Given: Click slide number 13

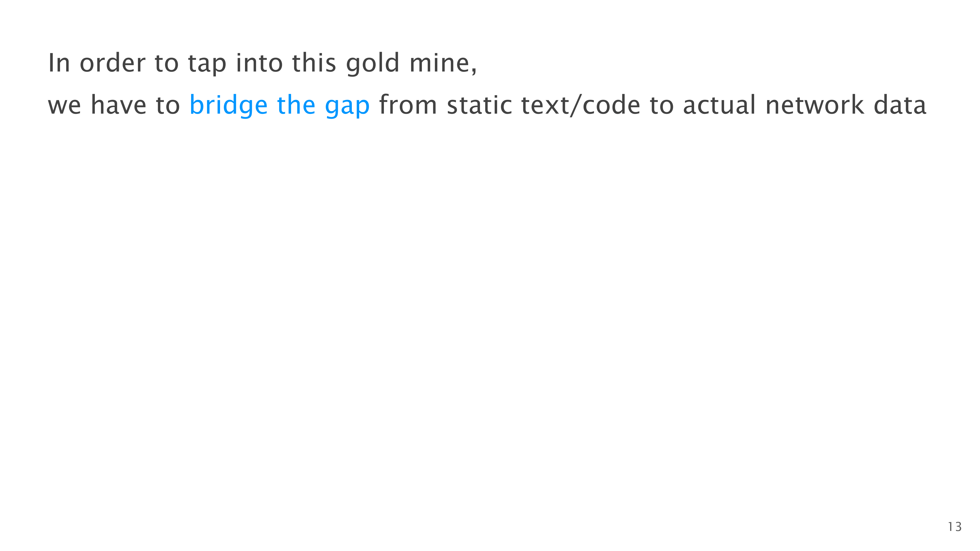Looking at the screenshot, I should (x=954, y=527).
